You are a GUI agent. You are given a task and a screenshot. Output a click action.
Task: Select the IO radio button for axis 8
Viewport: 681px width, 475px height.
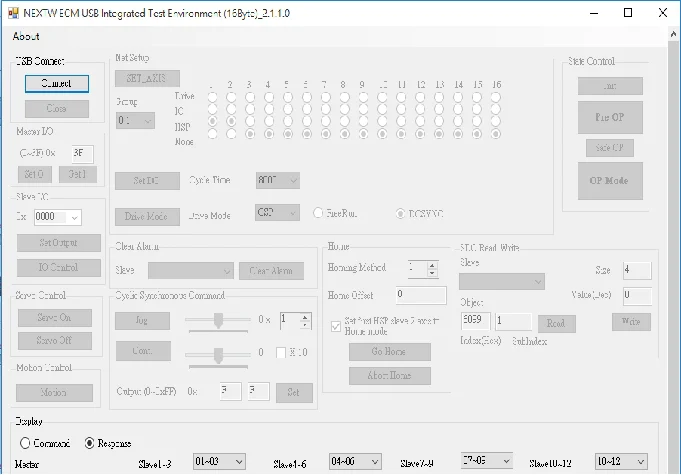click(x=344, y=109)
